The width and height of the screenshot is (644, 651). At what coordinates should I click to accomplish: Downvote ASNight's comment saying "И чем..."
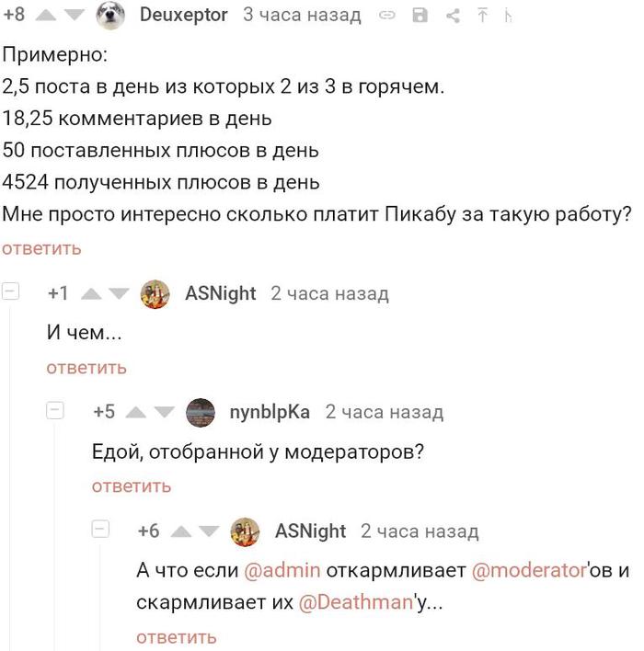click(x=117, y=294)
